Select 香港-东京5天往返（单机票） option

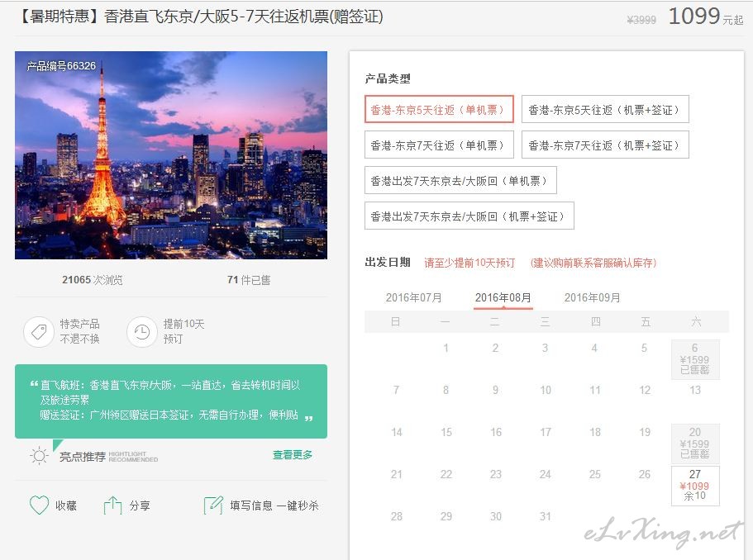pos(439,109)
